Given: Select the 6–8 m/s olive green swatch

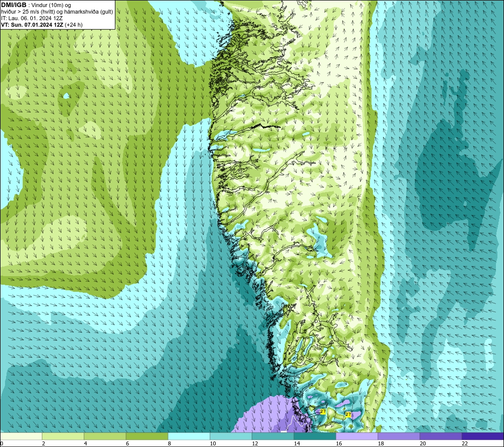Looking at the screenshot, I should point(147,436).
